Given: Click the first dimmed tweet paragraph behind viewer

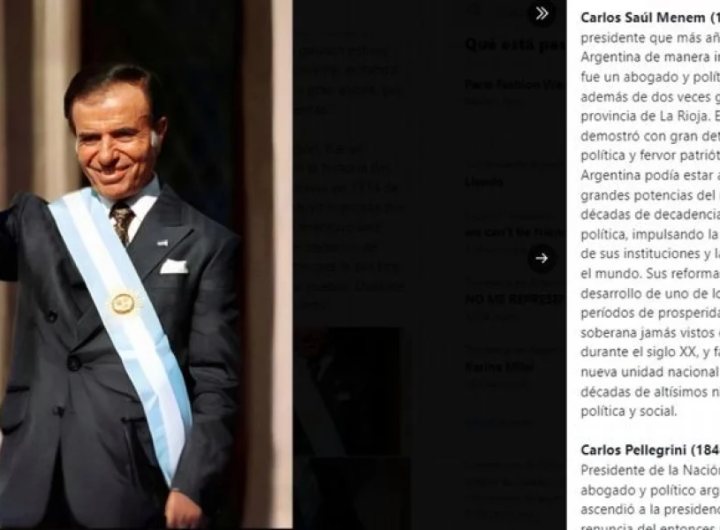Looking at the screenshot, I should click(x=349, y=71).
